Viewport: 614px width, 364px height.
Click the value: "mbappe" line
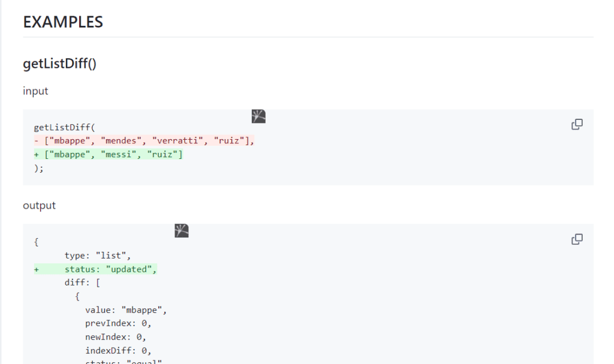(125, 310)
